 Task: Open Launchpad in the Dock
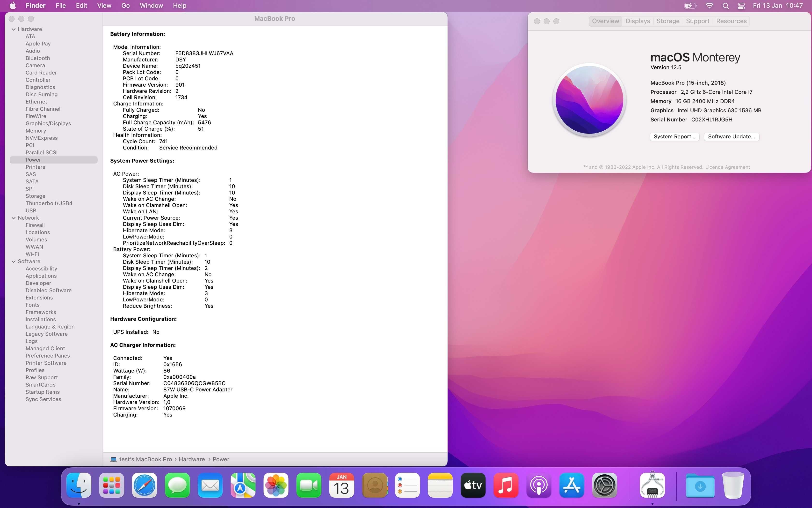pyautogui.click(x=112, y=486)
